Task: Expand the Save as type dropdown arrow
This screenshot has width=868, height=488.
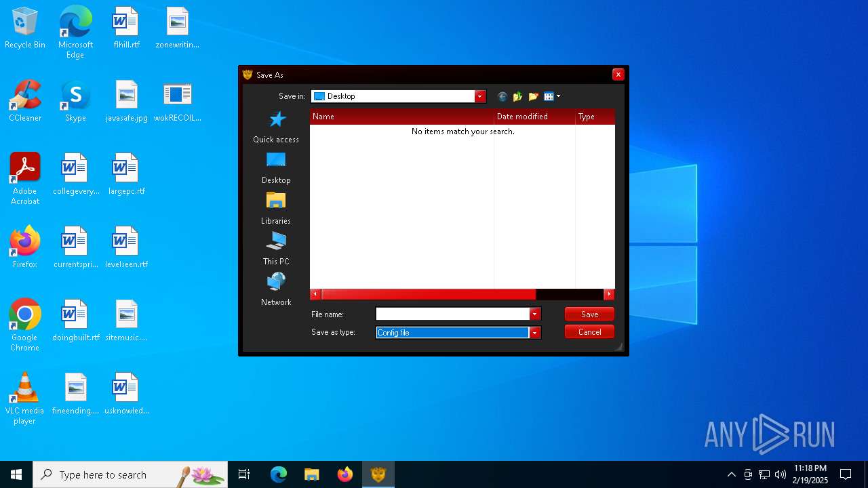Action: 535,332
